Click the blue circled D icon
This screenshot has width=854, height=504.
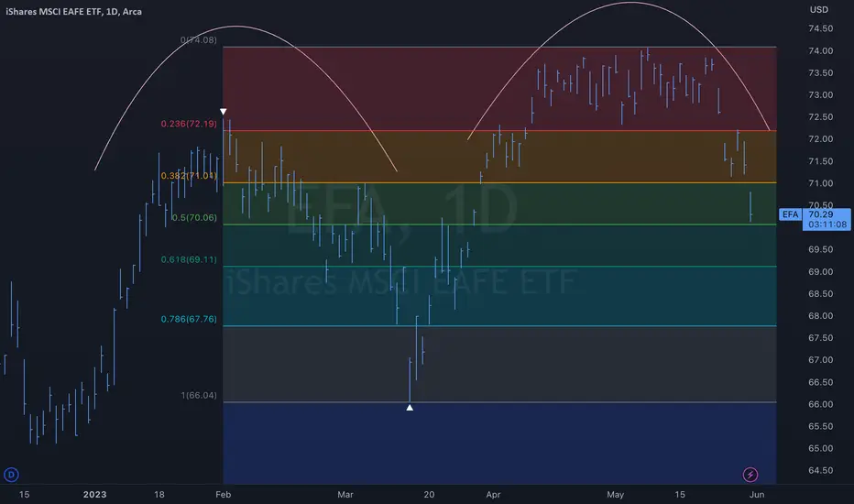(11, 475)
